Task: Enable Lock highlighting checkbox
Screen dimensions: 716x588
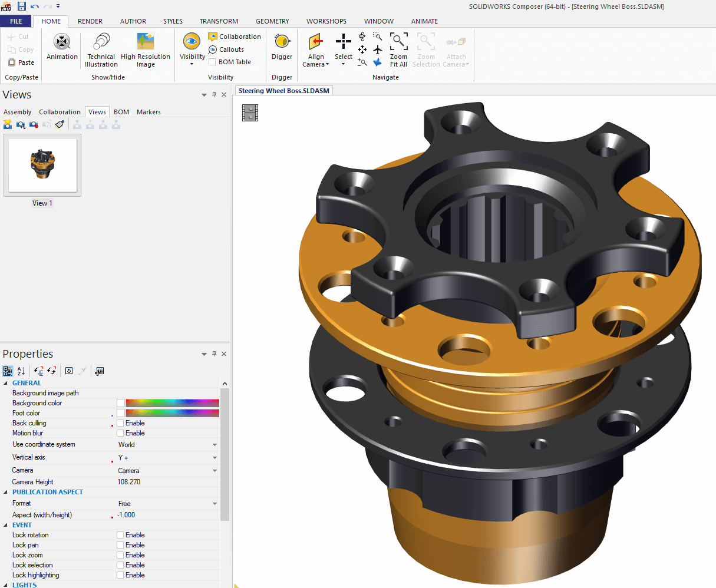Action: [120, 575]
